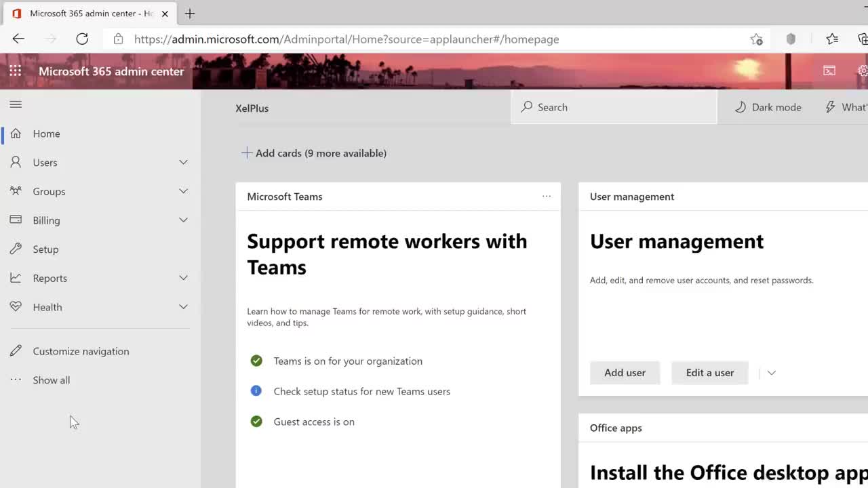This screenshot has height=488, width=868.
Task: Click the browser back arrow
Action: 18,39
